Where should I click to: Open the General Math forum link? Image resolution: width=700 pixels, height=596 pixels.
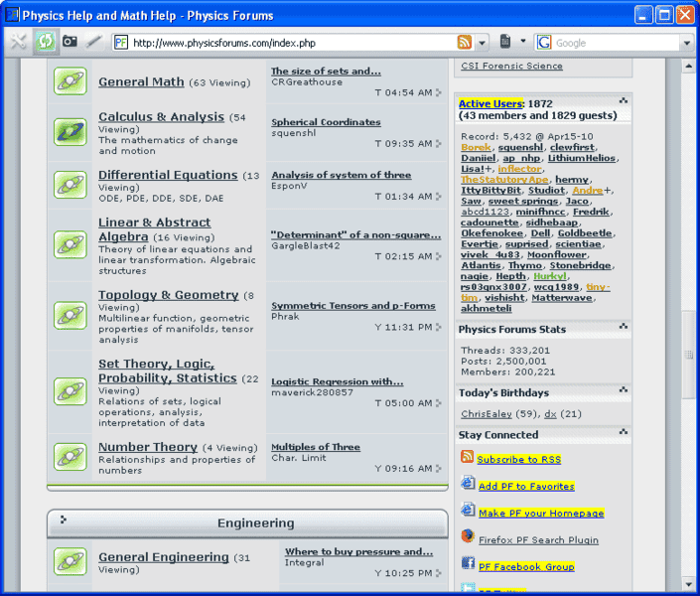click(141, 81)
